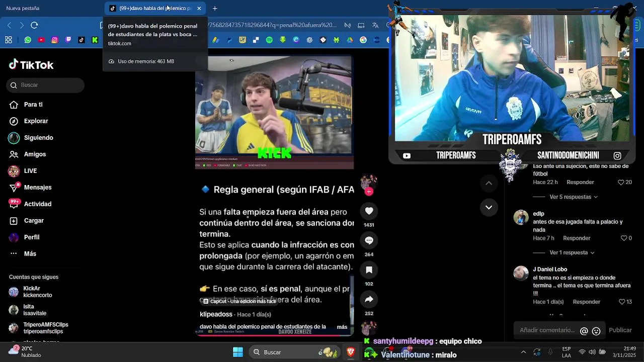This screenshot has height=362, width=644.
Task: Open the Spotify bookmark icon
Action: pyautogui.click(x=269, y=40)
